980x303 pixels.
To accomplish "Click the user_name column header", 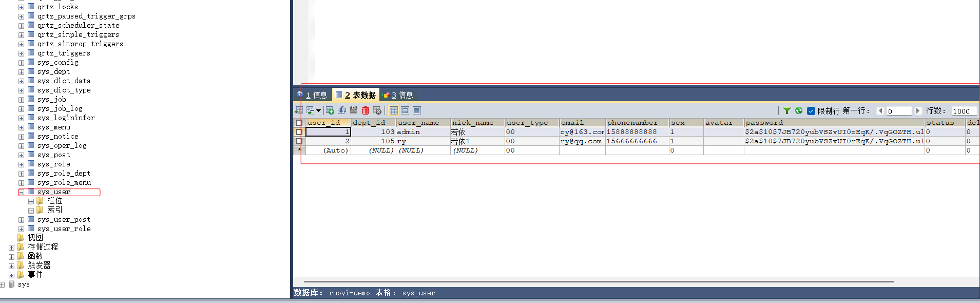I will [x=423, y=123].
